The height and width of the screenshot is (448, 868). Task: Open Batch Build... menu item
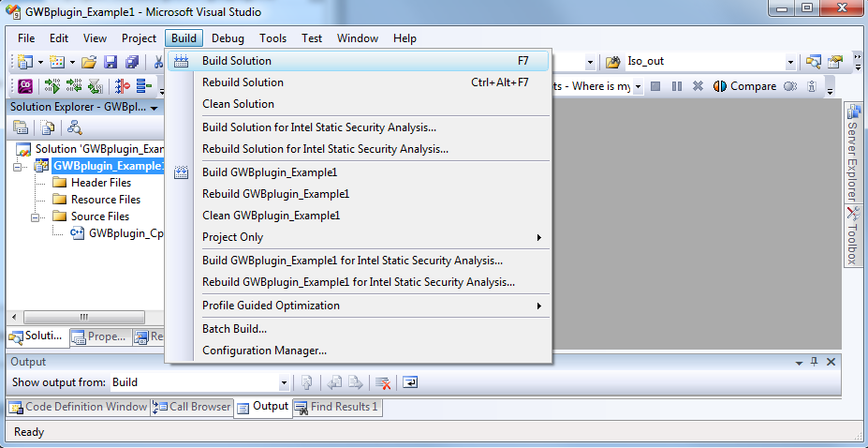tap(358, 329)
